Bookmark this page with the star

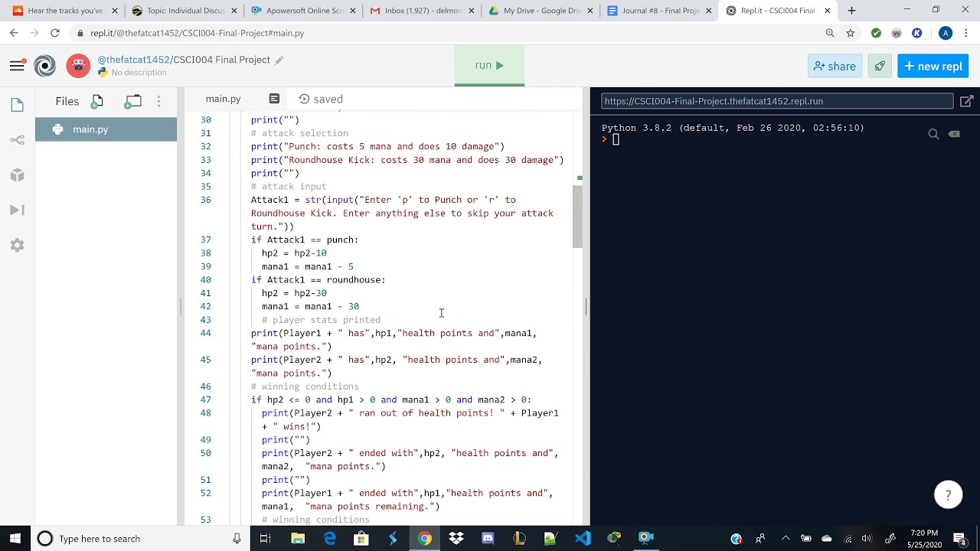850,33
